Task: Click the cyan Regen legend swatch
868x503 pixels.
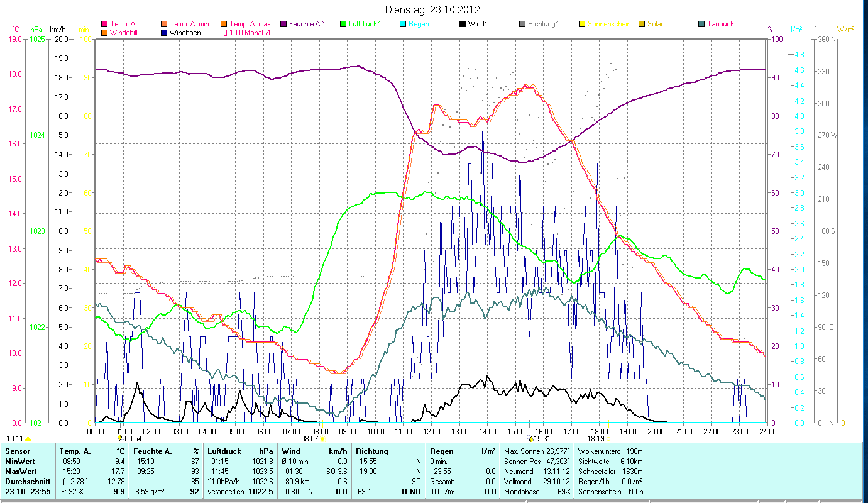Action: pos(403,24)
